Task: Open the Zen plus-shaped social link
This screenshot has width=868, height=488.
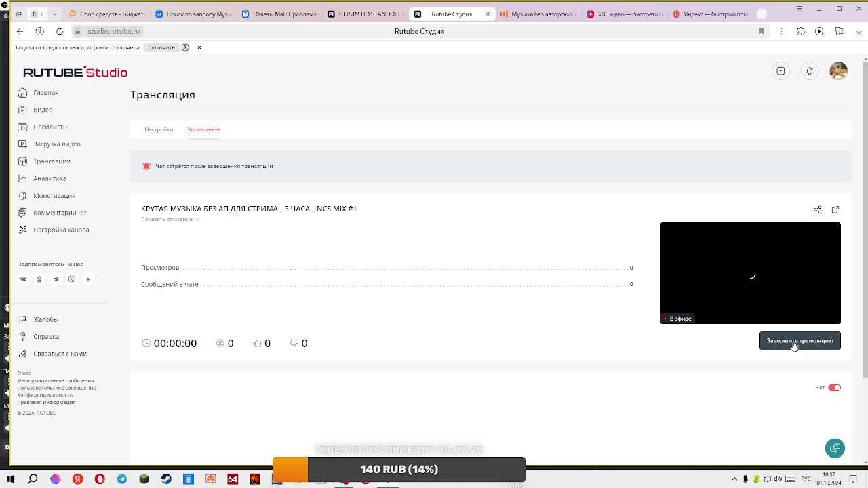Action: (88, 279)
